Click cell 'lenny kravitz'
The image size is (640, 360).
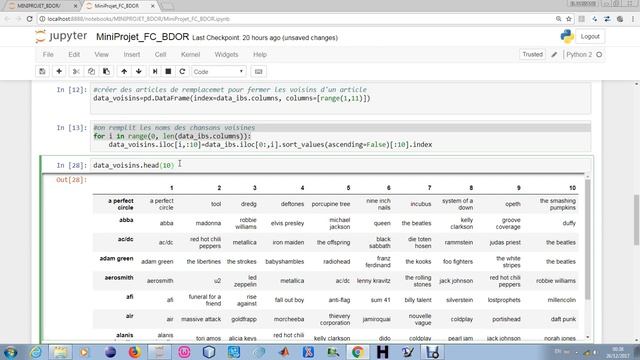[373, 281]
